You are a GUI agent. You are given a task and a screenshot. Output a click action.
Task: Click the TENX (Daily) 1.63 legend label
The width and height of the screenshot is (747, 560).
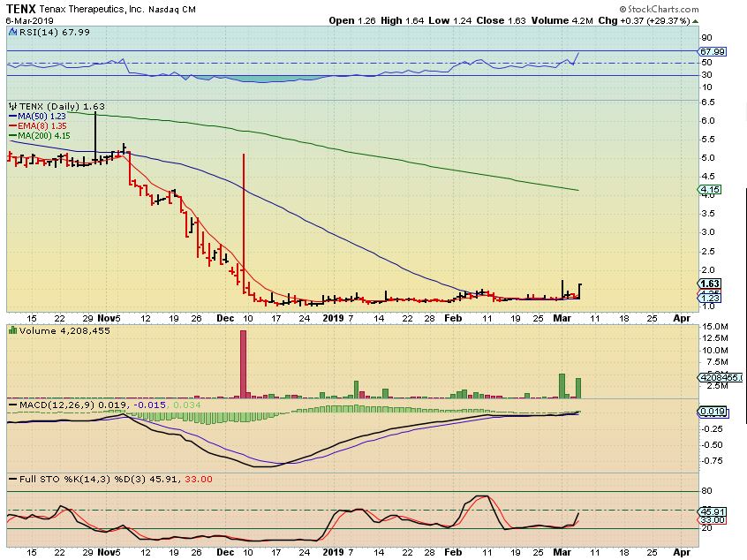[62, 106]
